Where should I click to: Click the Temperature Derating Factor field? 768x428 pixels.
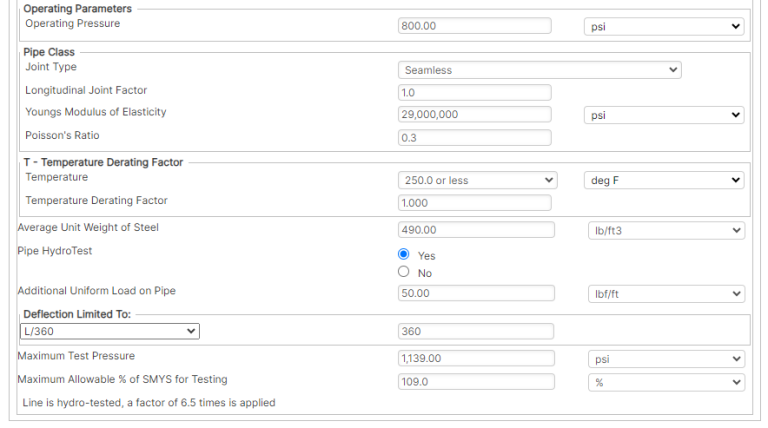pos(475,203)
